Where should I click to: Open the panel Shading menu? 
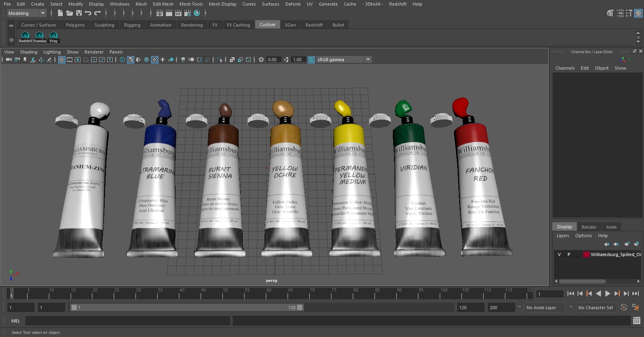(29, 52)
